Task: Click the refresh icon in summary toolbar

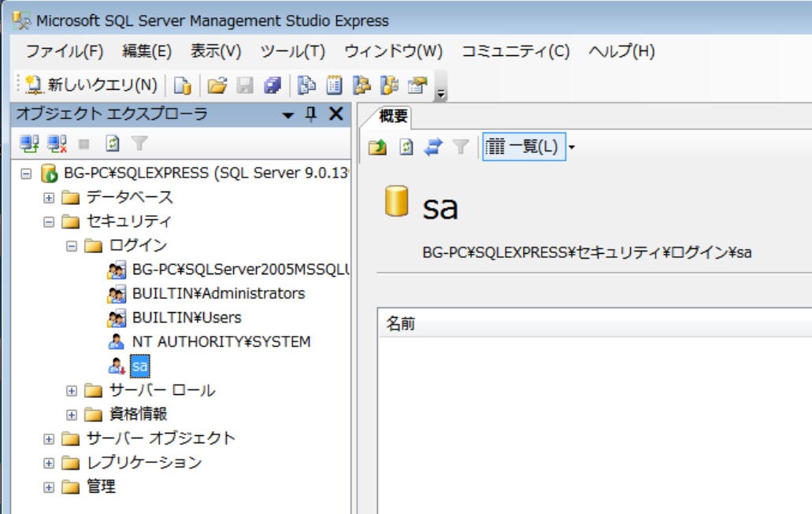Action: (406, 147)
